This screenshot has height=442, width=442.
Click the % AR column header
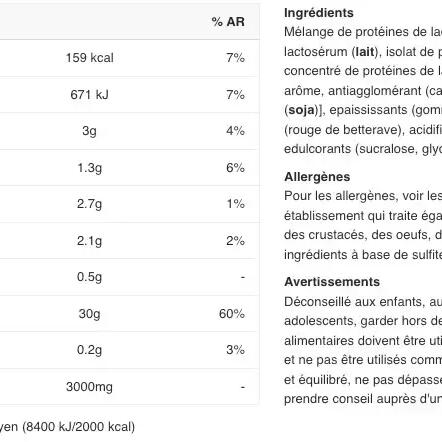click(x=228, y=22)
